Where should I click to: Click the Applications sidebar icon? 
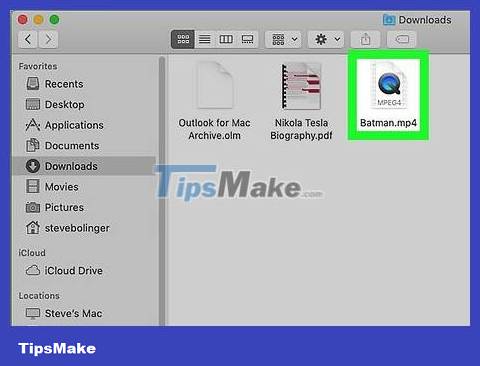pyautogui.click(x=33, y=125)
